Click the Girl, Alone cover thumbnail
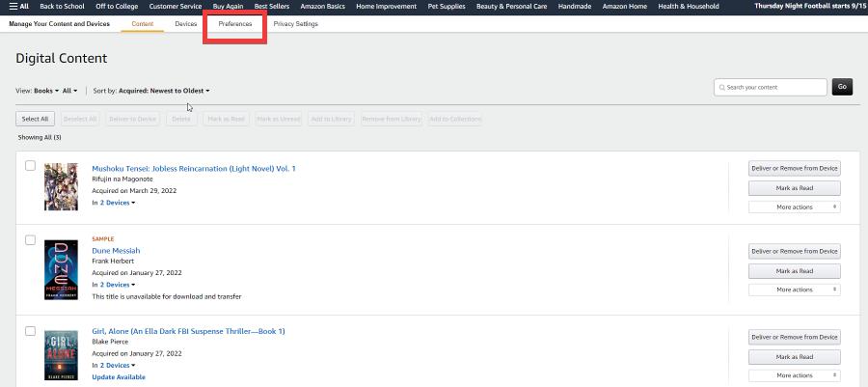The width and height of the screenshot is (868, 387). click(x=61, y=355)
